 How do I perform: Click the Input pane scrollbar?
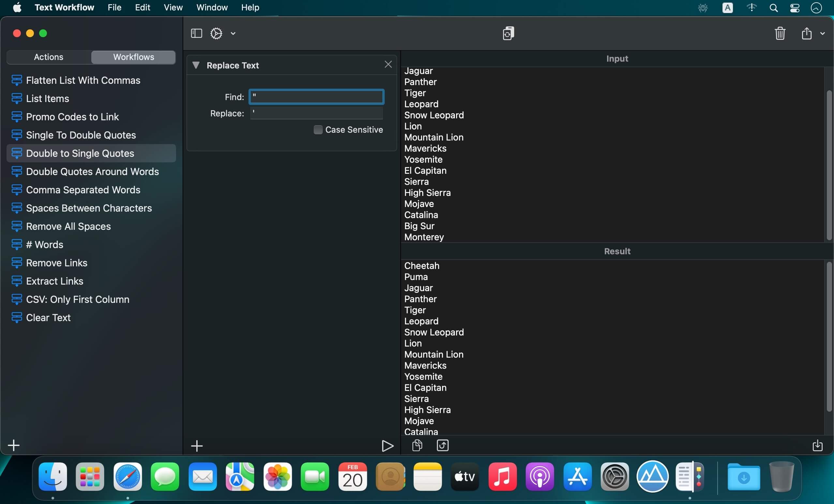(828, 165)
